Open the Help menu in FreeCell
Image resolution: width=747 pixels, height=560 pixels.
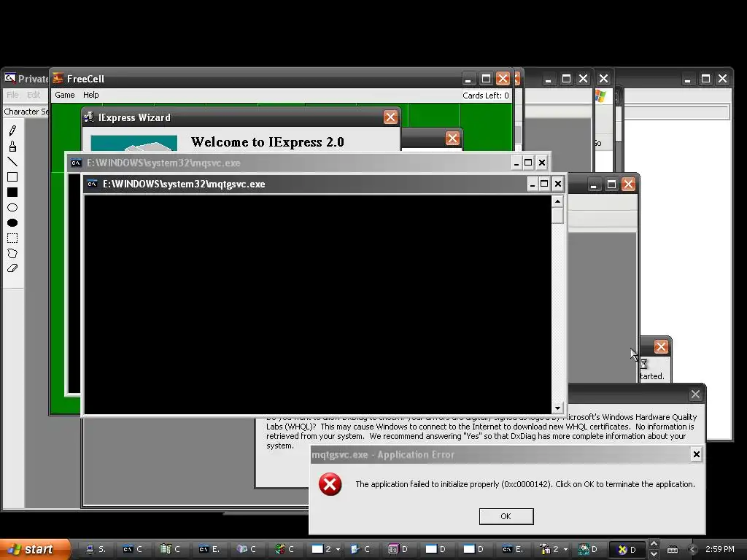91,95
